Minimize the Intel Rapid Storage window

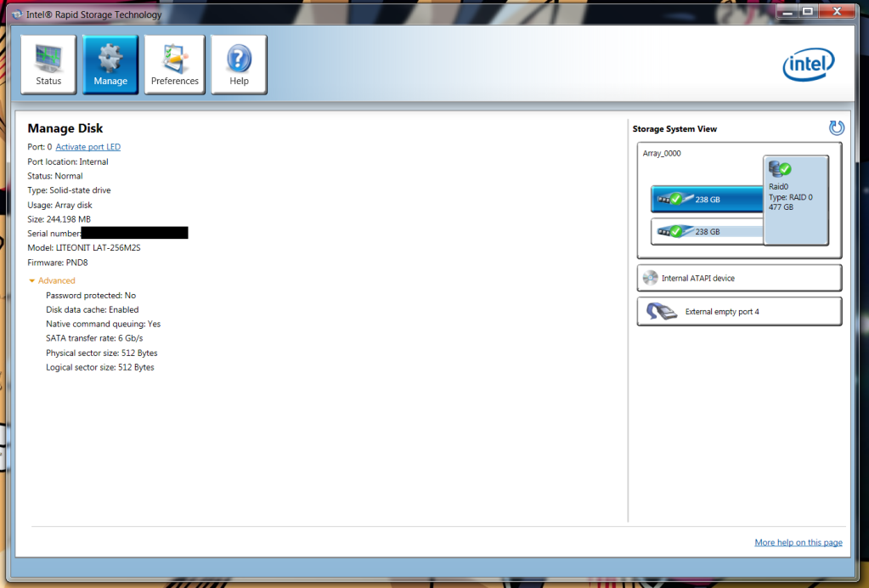[x=787, y=12]
